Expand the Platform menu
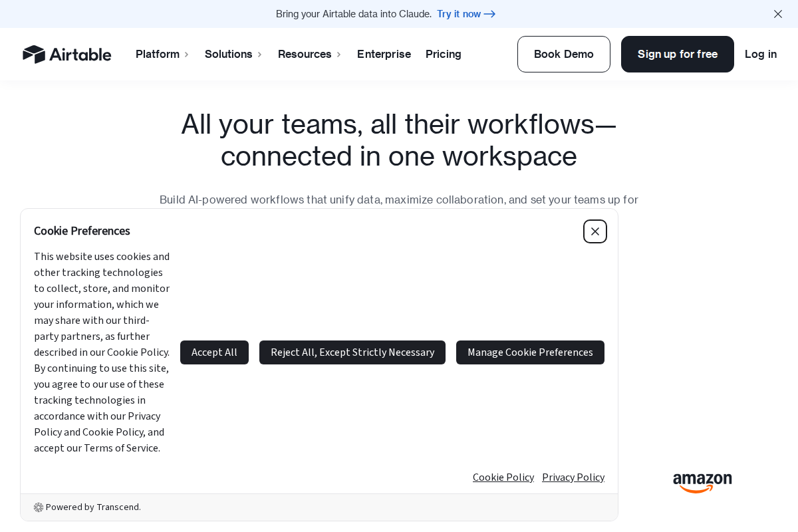 162,55
